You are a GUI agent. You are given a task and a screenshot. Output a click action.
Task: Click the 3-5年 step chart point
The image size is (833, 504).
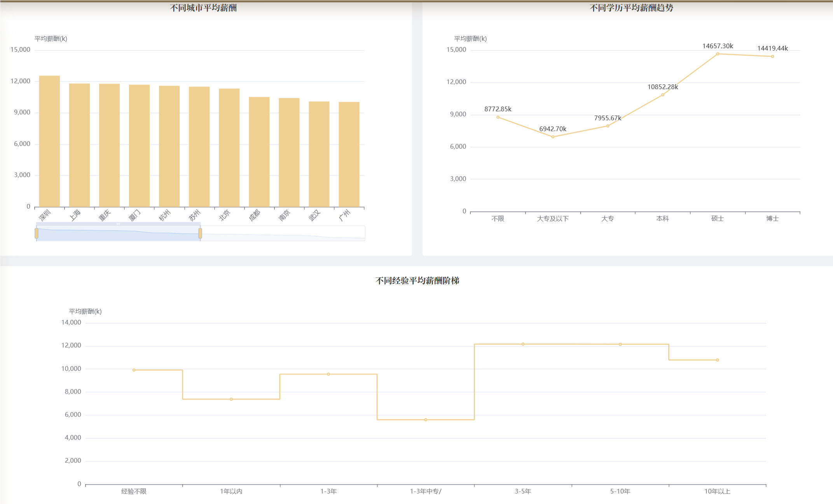pyautogui.click(x=523, y=344)
